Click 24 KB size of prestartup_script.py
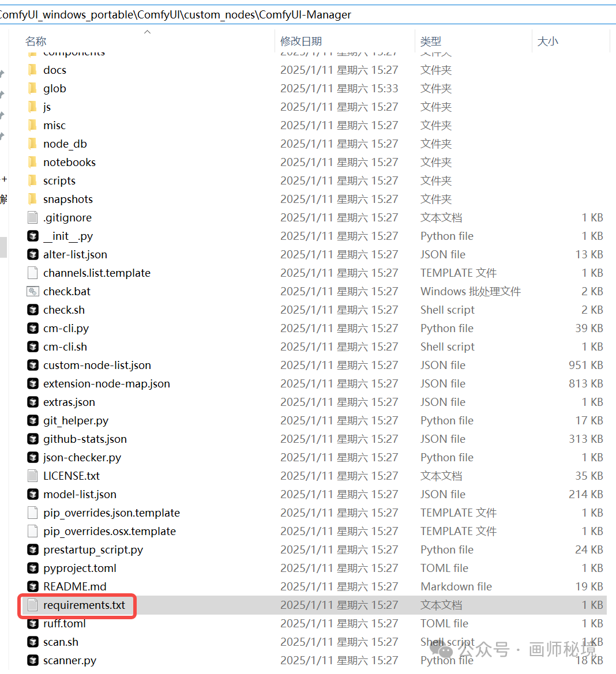The height and width of the screenshot is (674, 616). click(x=589, y=550)
